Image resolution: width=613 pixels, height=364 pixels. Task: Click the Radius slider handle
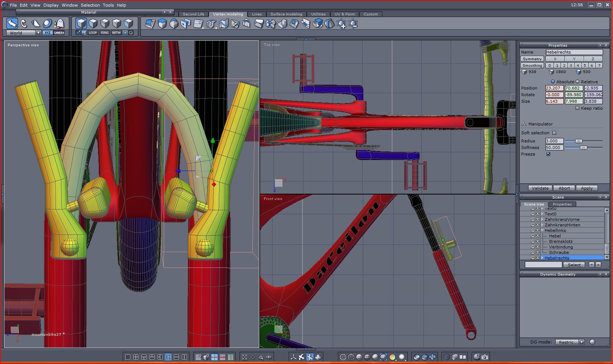(578, 141)
